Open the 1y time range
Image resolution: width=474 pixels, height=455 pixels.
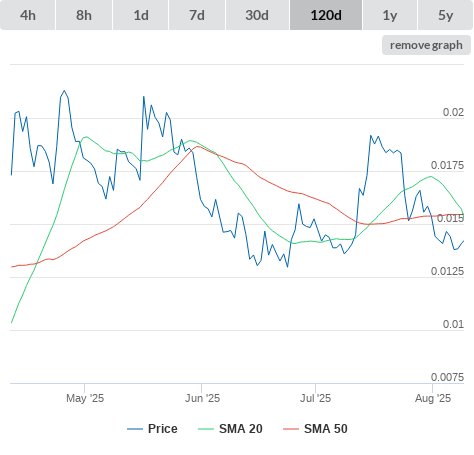[x=390, y=15]
